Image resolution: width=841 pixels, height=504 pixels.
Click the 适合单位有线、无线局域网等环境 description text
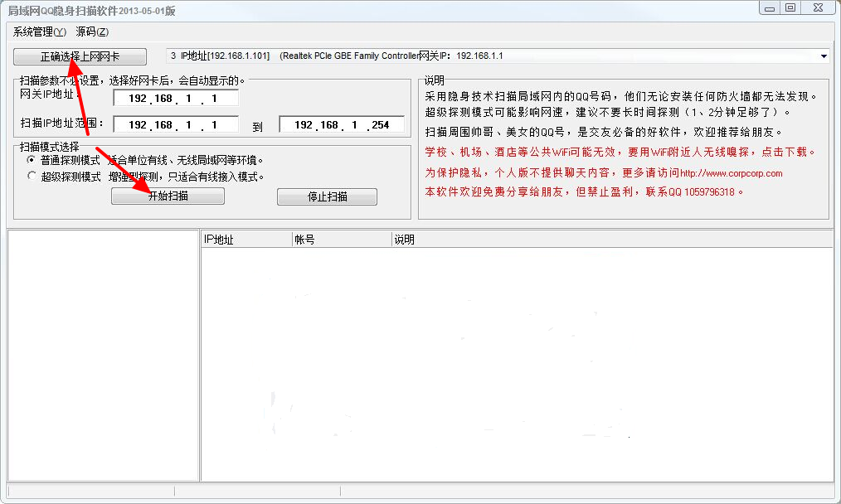(186, 160)
